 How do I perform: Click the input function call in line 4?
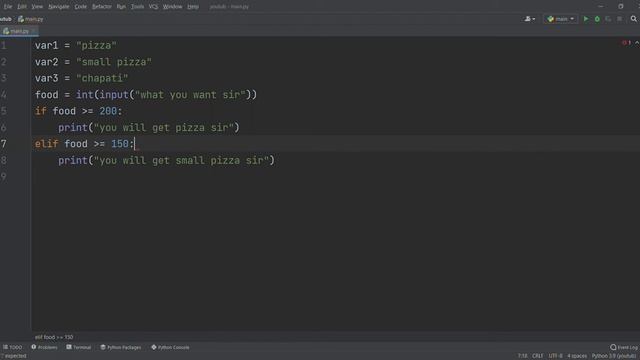(114, 95)
